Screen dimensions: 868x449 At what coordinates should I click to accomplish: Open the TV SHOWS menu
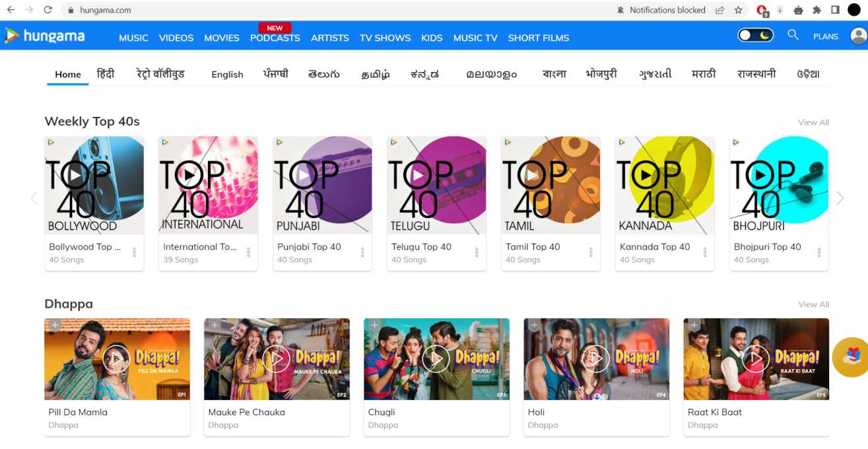(385, 38)
